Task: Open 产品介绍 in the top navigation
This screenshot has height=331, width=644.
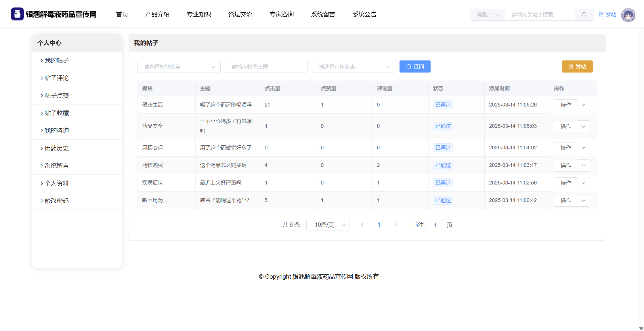Action: point(157,14)
